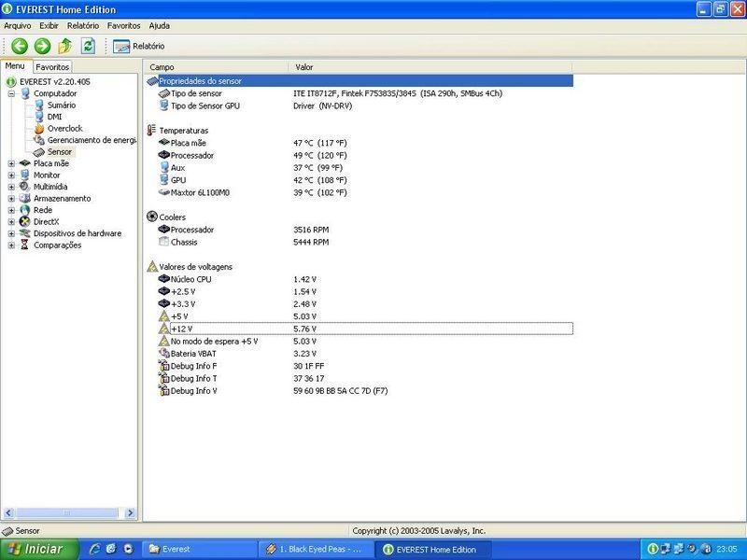Collapse the Computador tree node
The height and width of the screenshot is (560, 747).
tap(11, 93)
